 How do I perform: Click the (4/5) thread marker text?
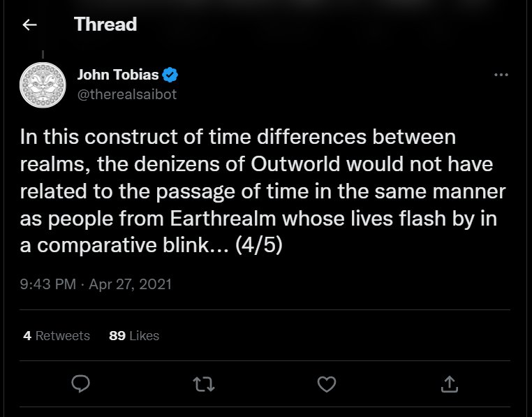[258, 247]
